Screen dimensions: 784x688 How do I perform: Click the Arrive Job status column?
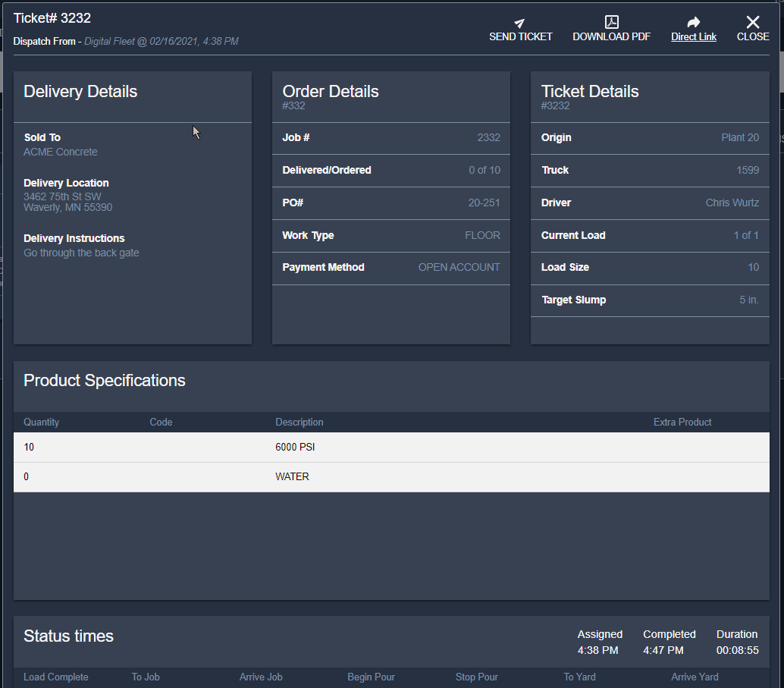coord(261,677)
